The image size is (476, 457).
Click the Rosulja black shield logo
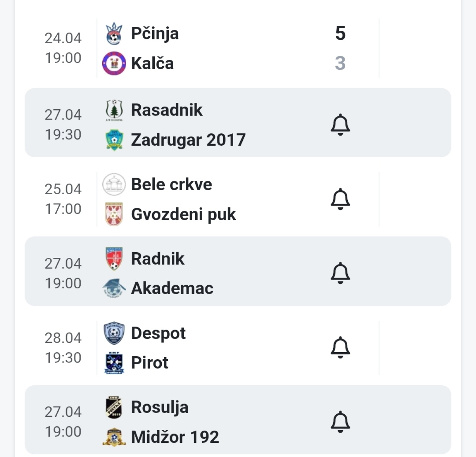click(114, 408)
